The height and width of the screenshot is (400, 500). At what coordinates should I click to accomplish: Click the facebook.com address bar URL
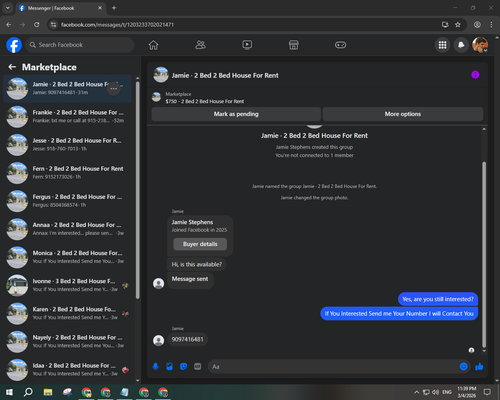[x=117, y=25]
